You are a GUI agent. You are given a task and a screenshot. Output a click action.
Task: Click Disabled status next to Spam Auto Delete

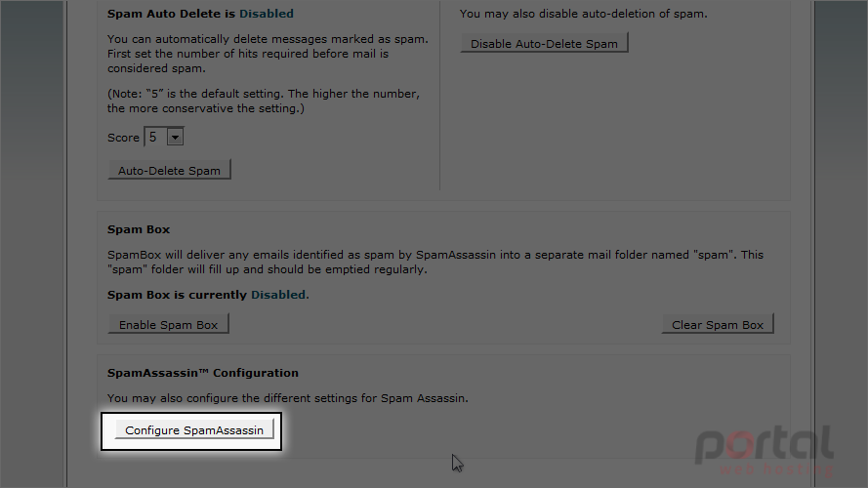267,14
